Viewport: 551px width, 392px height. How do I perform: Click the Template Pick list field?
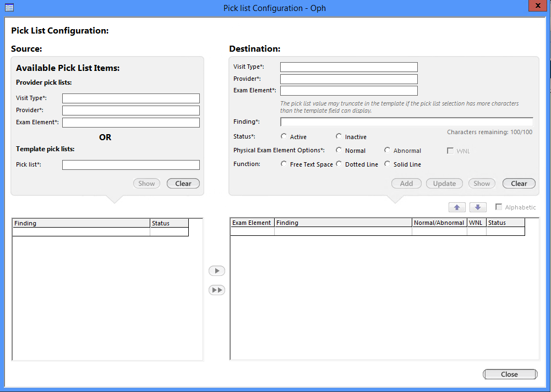(130, 164)
